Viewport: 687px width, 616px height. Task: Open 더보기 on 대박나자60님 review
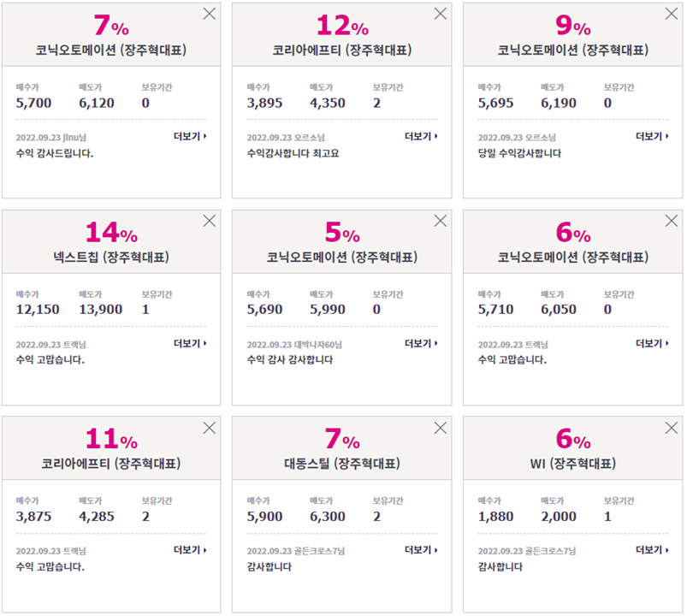point(421,343)
